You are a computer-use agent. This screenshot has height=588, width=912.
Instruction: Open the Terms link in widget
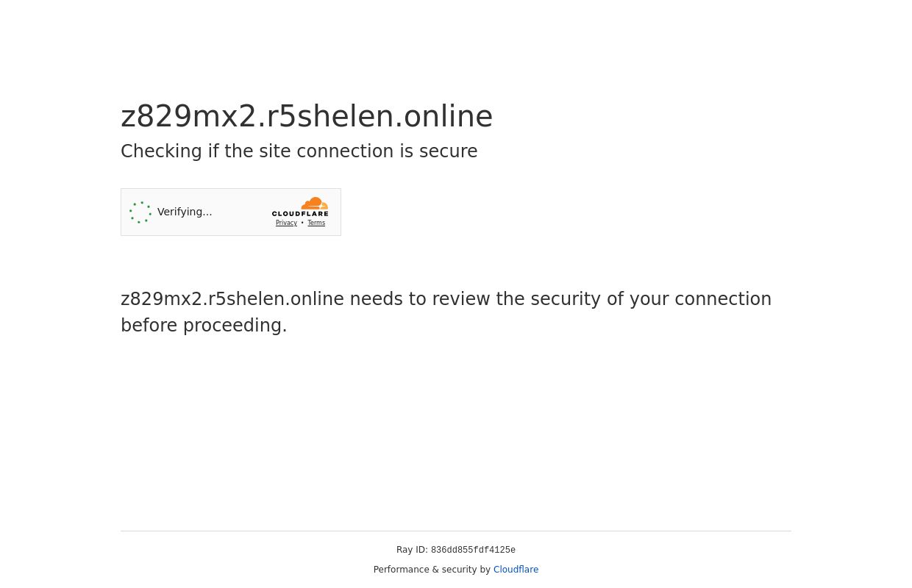tap(316, 223)
